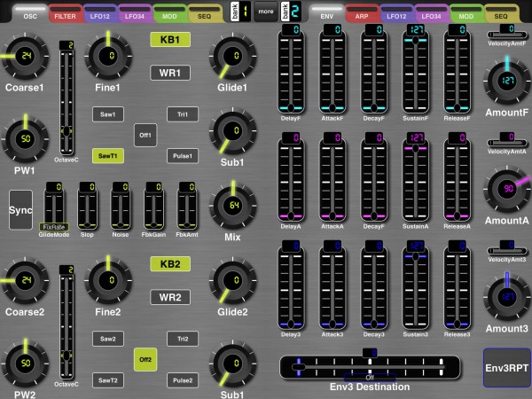
Task: Click the AmountA knob
Action: (x=507, y=189)
